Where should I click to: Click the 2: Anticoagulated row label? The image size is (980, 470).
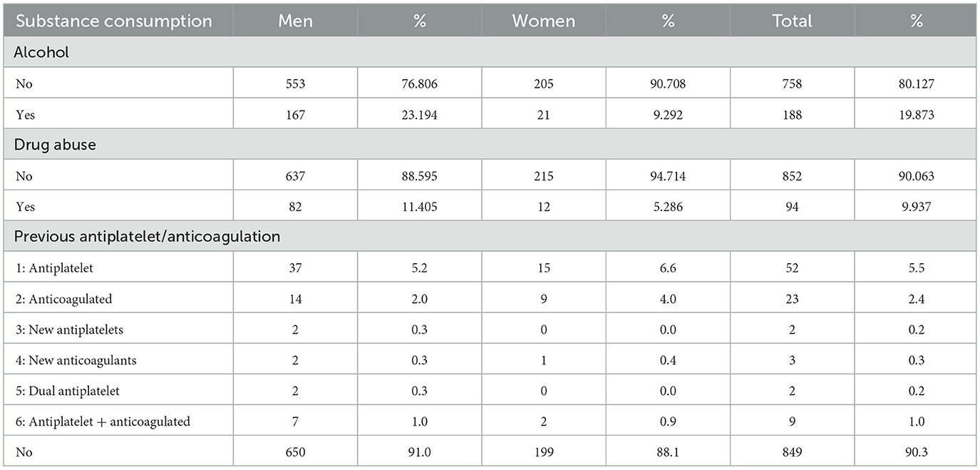pyautogui.click(x=70, y=299)
